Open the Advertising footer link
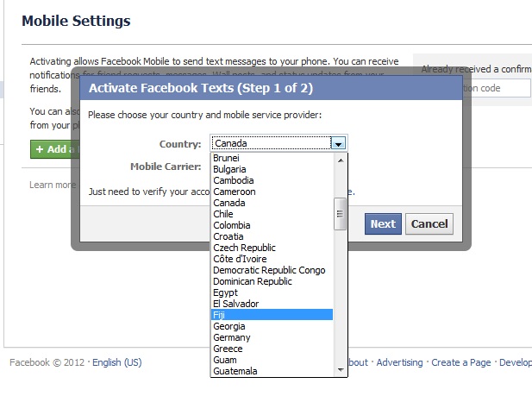This screenshot has width=532, height=396. 399,362
